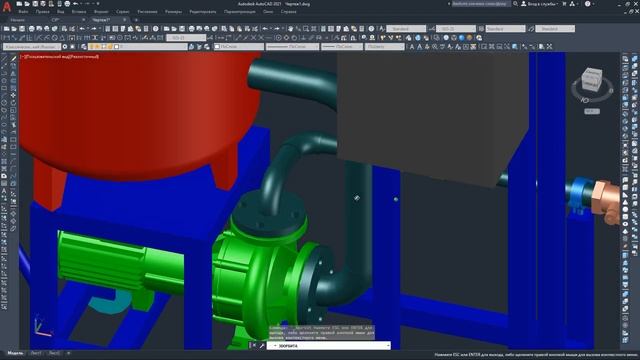Open the text style Standard dropdown
This screenshot has height=360, width=640.
click(x=406, y=29)
